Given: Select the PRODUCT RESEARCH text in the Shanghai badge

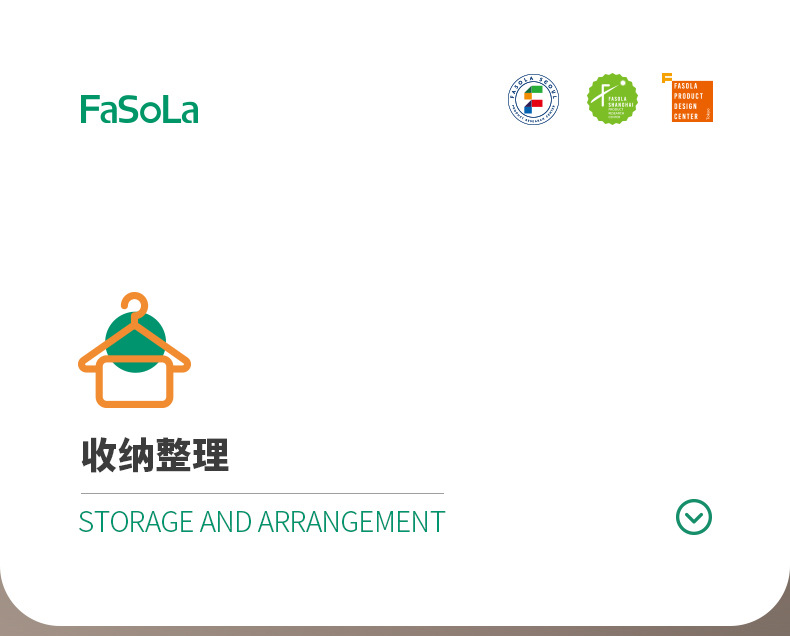Looking at the screenshot, I should [616, 112].
